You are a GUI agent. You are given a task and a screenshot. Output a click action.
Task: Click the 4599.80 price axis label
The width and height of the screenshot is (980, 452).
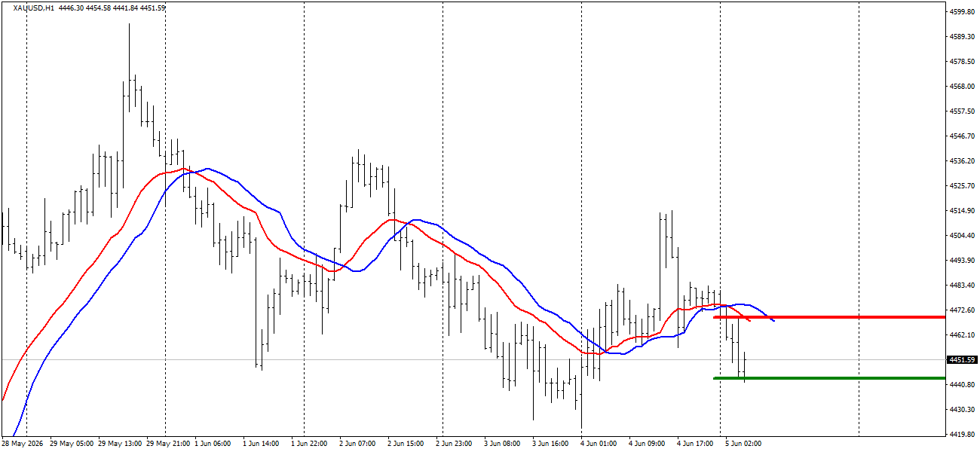click(x=962, y=12)
